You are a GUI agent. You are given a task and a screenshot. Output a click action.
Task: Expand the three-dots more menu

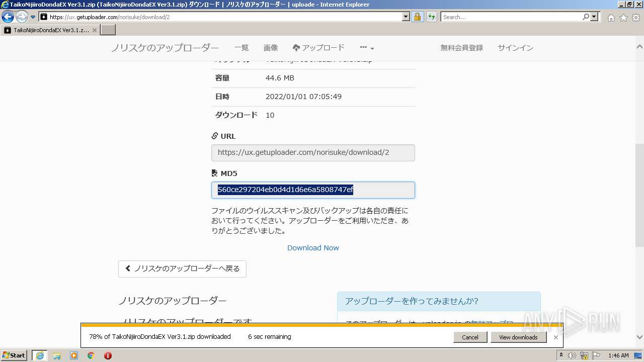click(367, 48)
